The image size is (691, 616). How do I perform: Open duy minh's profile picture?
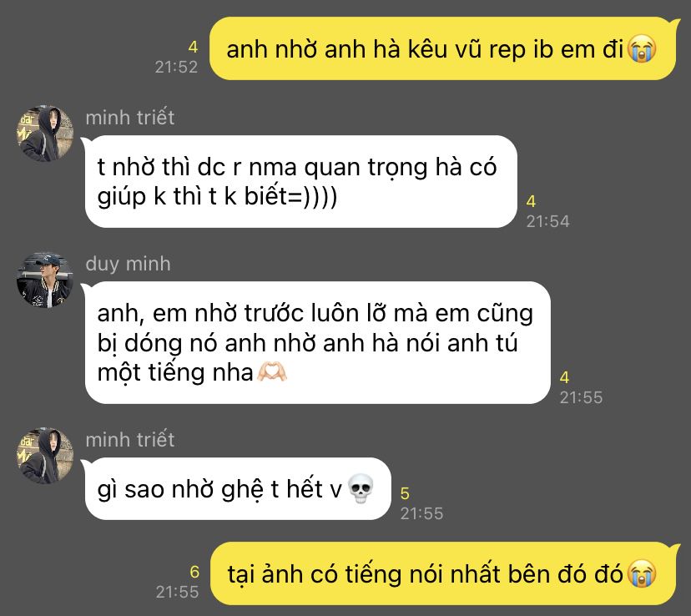(x=45, y=280)
